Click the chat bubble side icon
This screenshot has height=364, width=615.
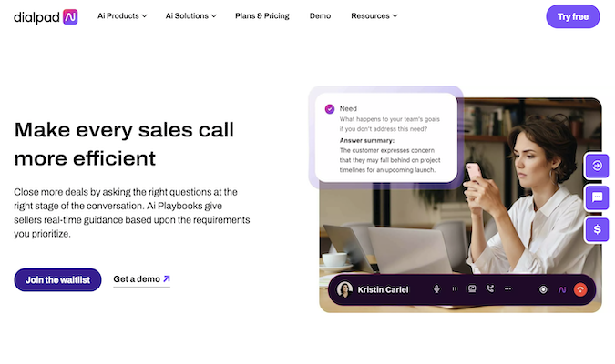click(597, 197)
